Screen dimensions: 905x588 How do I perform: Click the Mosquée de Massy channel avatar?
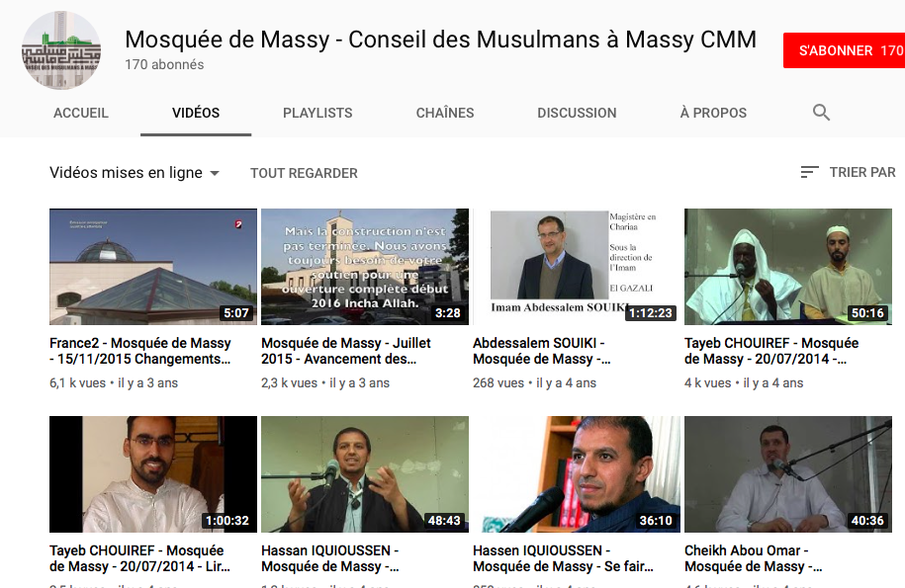[61, 50]
